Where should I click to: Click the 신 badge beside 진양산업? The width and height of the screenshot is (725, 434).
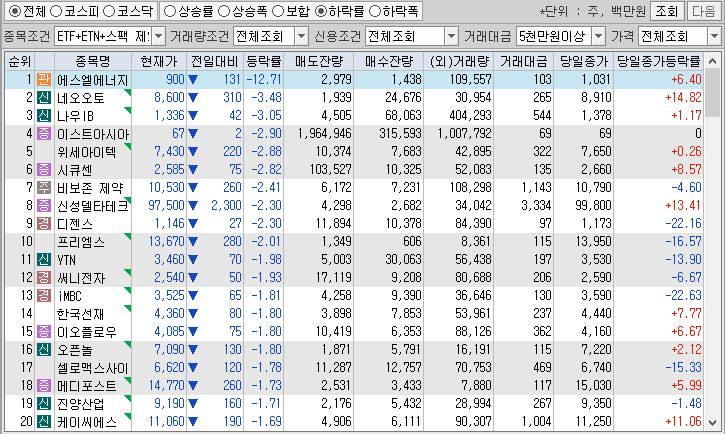[44, 403]
